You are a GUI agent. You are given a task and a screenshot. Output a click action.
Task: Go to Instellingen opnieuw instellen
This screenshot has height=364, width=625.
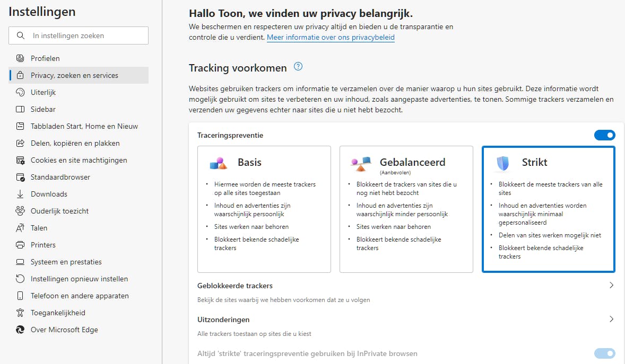79,279
